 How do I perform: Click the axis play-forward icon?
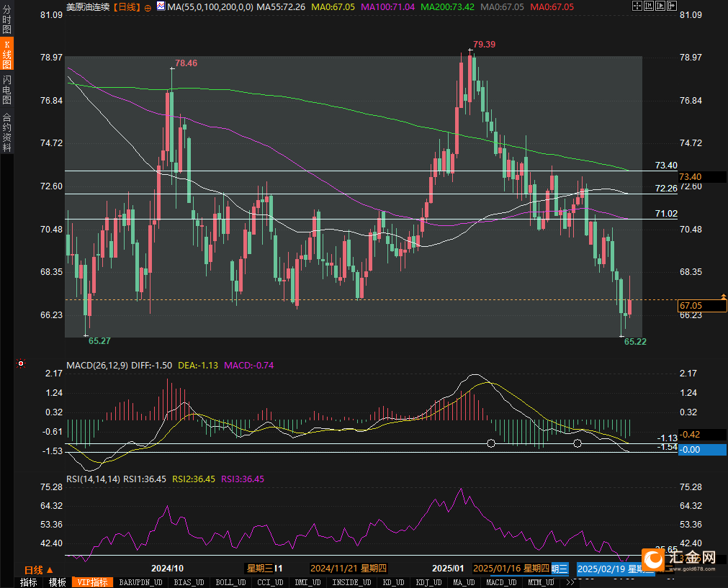[x=660, y=6]
